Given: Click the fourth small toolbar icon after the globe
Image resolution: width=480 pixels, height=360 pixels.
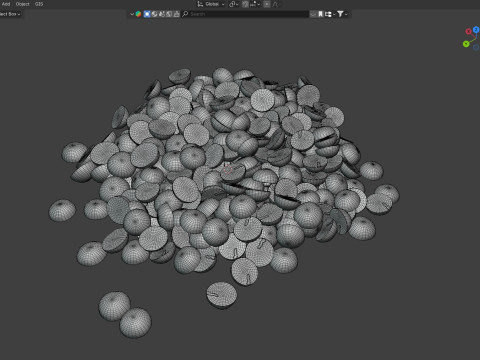Looking at the screenshot, I should 162,14.
